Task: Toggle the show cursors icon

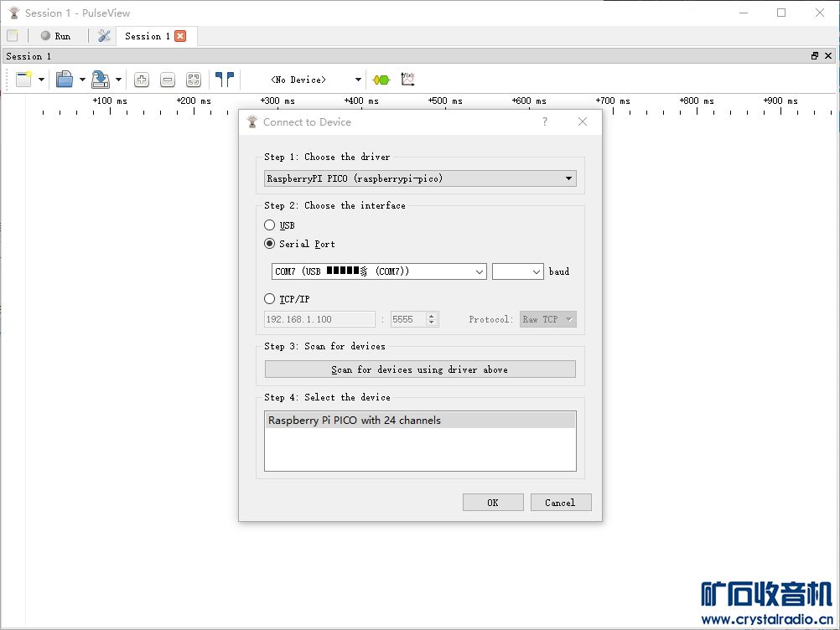Action: point(225,80)
